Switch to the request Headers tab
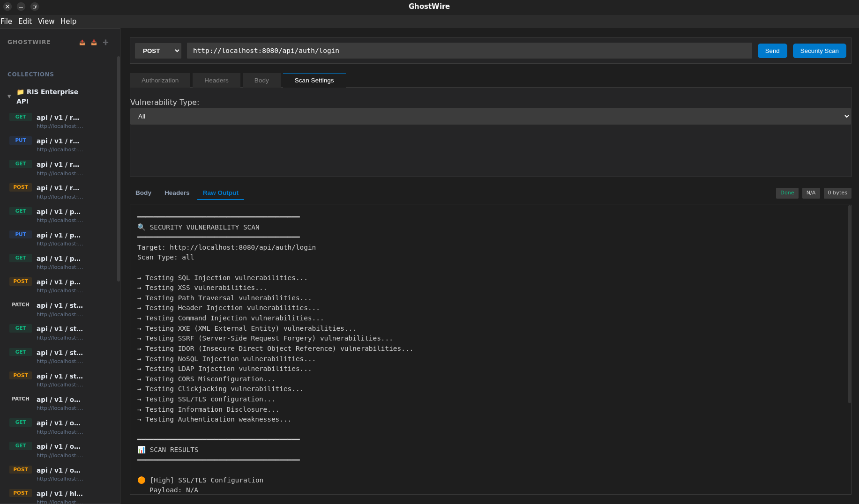This screenshot has width=859, height=504. 217,81
